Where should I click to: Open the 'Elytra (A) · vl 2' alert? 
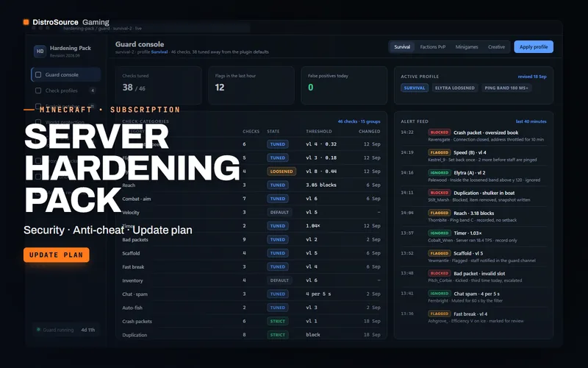tap(473, 176)
